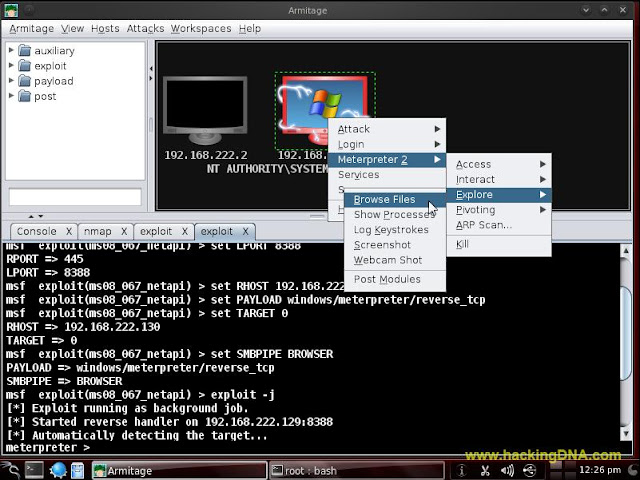The height and width of the screenshot is (480, 640).
Task: Click the console scrollbar up arrow
Action: click(626, 251)
